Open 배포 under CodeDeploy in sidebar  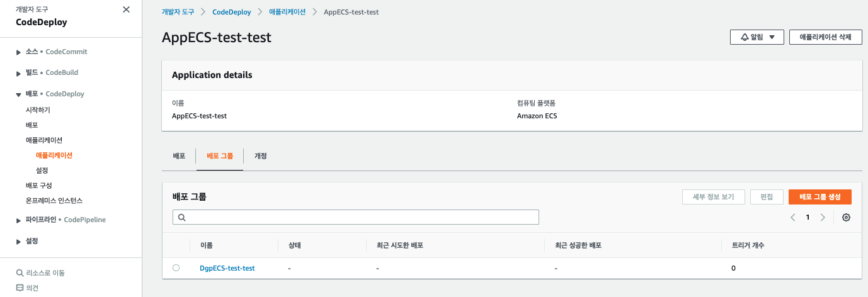(x=31, y=125)
